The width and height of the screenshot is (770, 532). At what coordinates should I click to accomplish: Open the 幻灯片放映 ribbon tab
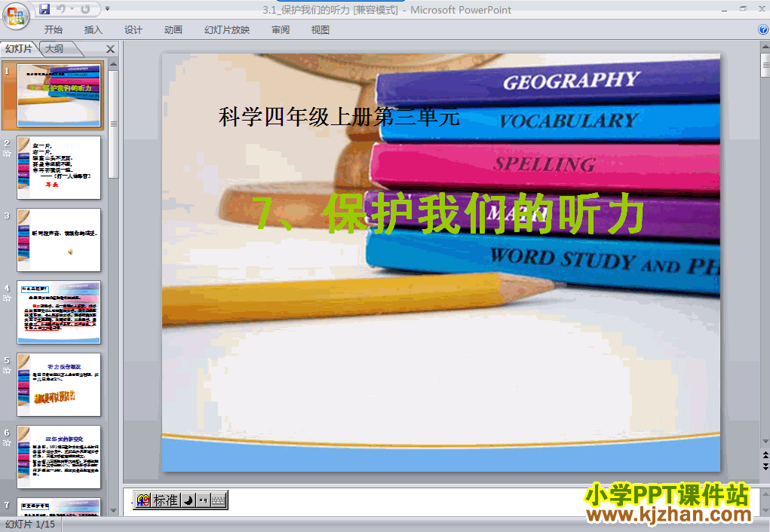[227, 30]
